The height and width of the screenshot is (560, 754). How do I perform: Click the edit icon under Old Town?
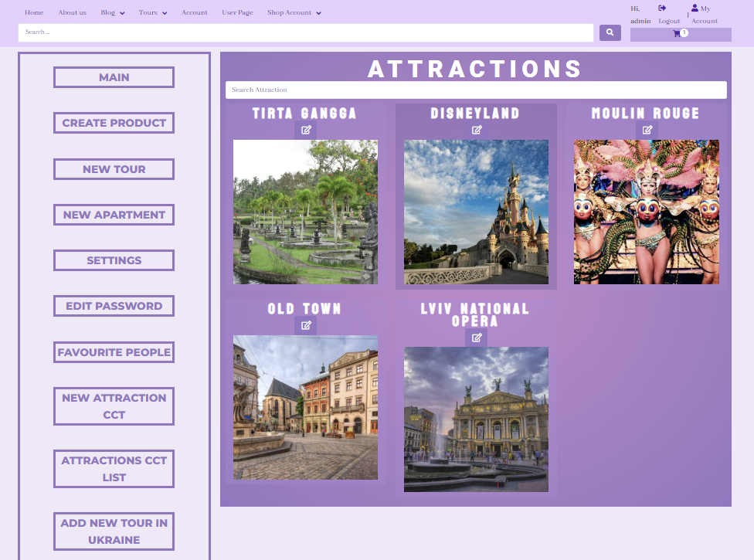[306, 325]
